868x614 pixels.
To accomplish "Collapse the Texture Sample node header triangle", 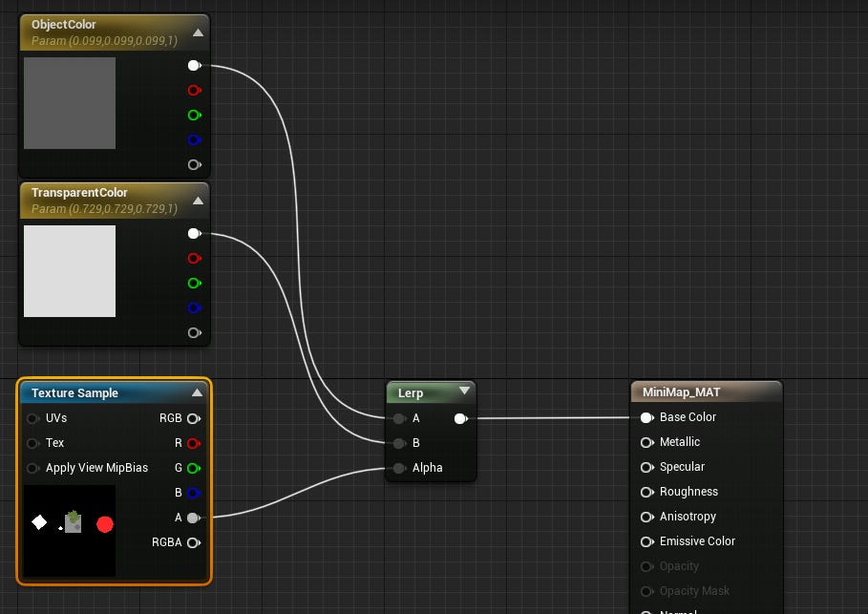I will click(x=198, y=392).
